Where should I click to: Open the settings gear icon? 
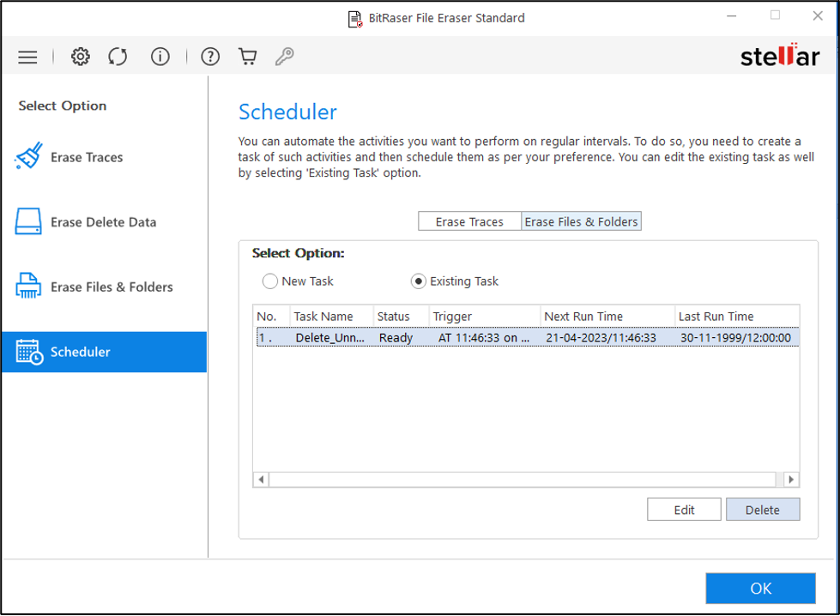click(x=80, y=57)
